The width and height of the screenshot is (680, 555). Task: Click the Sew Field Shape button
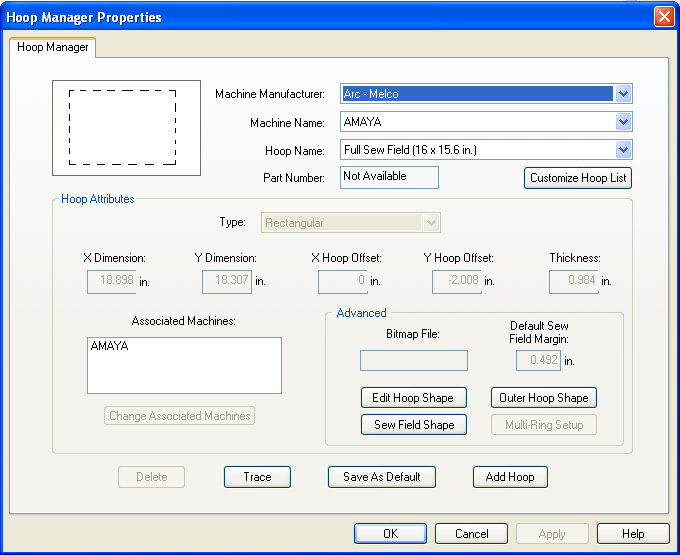(414, 424)
